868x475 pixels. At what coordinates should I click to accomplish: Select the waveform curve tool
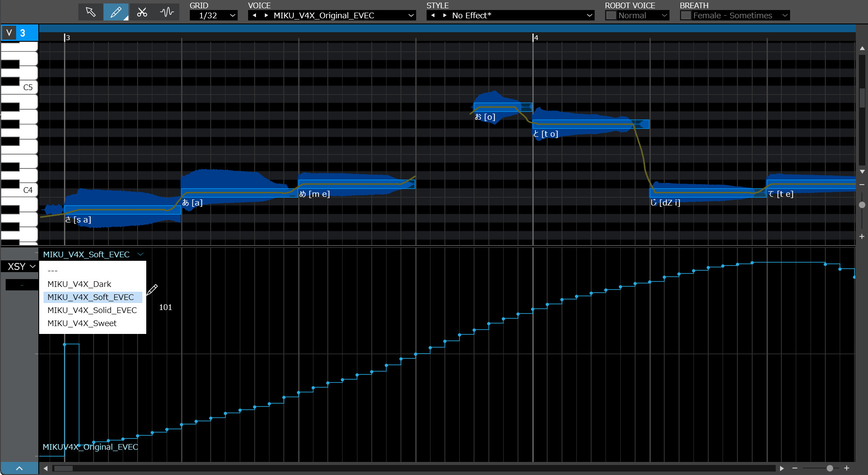point(167,12)
